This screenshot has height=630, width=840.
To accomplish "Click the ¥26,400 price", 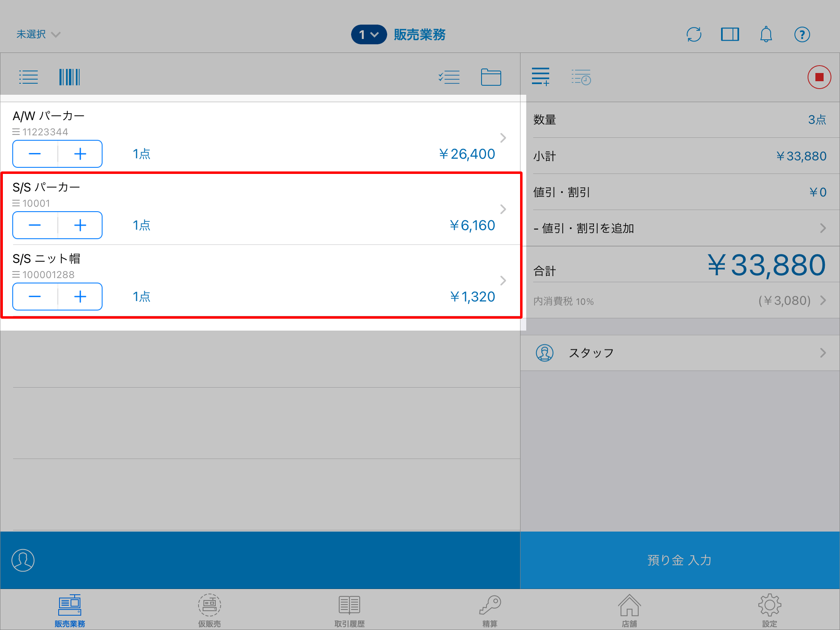I will 467,154.
